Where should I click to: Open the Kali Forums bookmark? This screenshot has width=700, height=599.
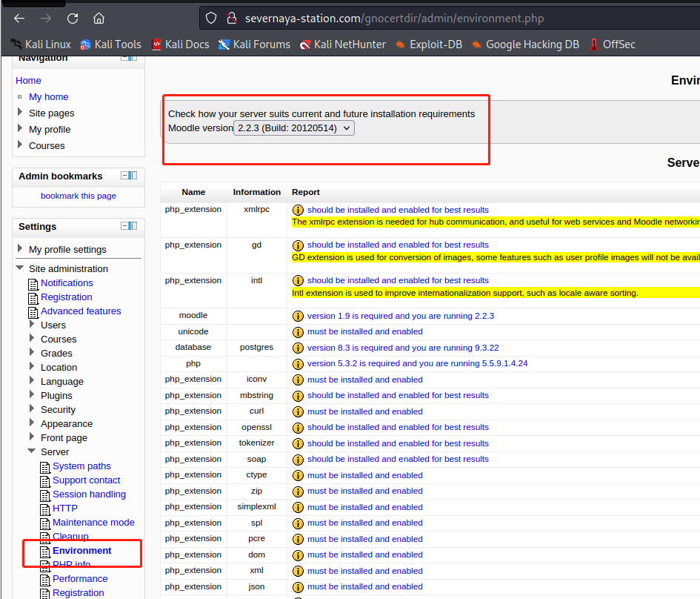tap(255, 44)
